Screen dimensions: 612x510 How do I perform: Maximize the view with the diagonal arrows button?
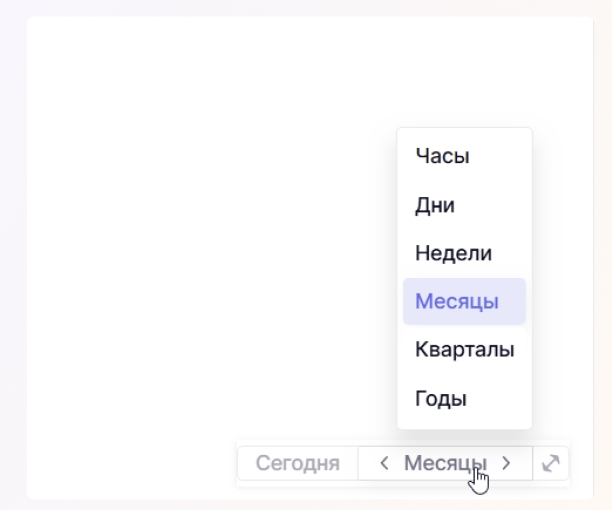551,463
